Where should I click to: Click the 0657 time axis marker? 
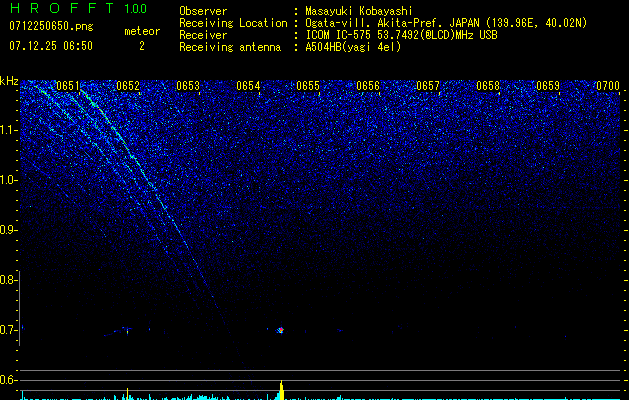click(x=428, y=86)
